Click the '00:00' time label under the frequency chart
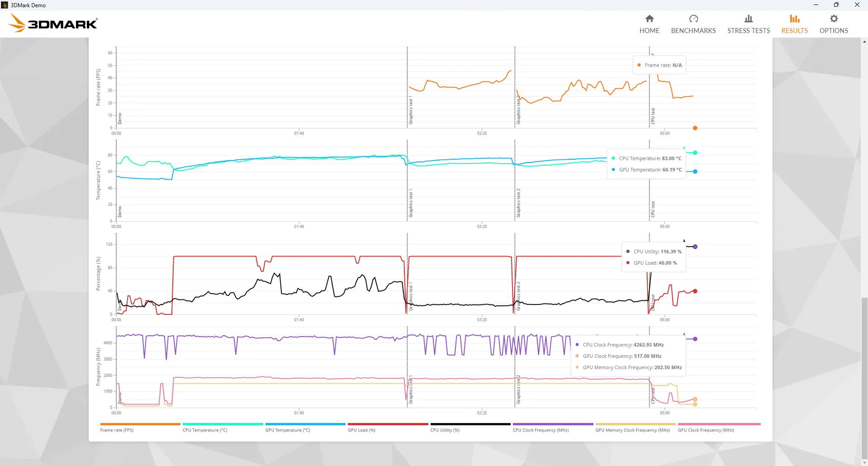 (116, 413)
